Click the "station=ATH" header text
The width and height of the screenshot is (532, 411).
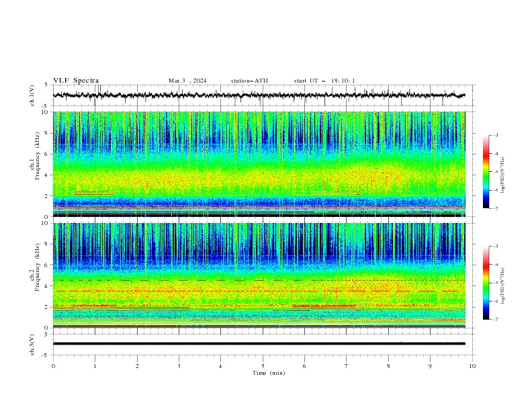pyautogui.click(x=249, y=81)
